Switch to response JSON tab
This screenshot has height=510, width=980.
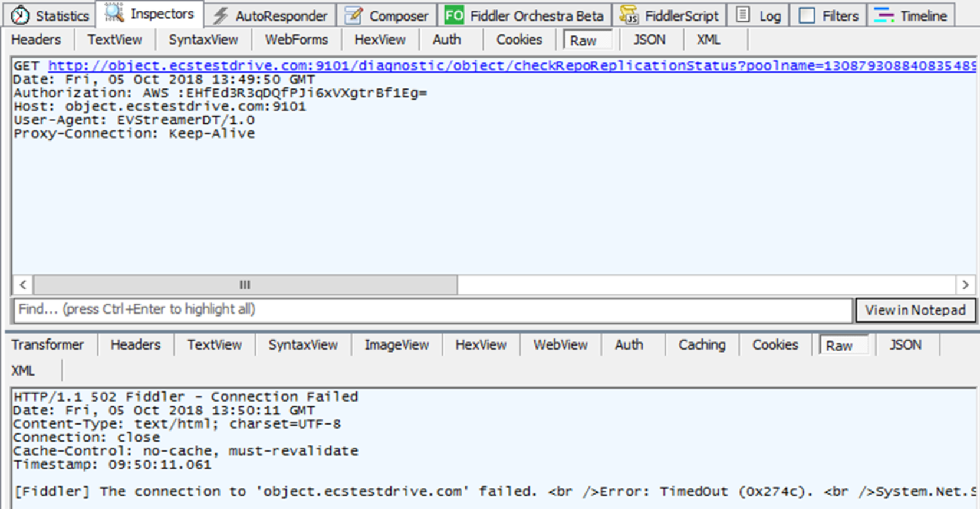[x=905, y=345]
